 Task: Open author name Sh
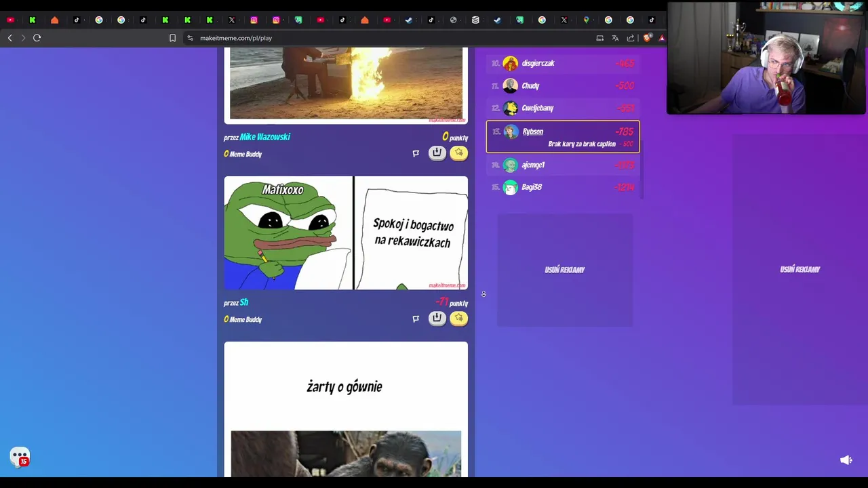244,302
